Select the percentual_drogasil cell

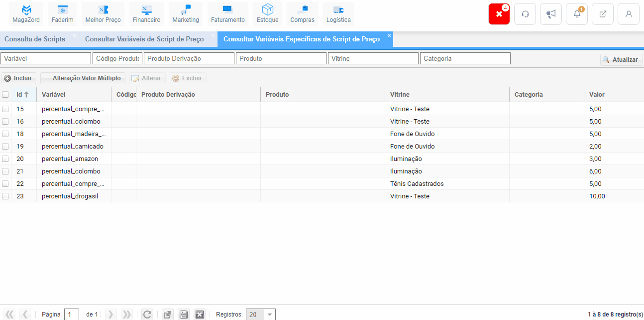coord(74,196)
